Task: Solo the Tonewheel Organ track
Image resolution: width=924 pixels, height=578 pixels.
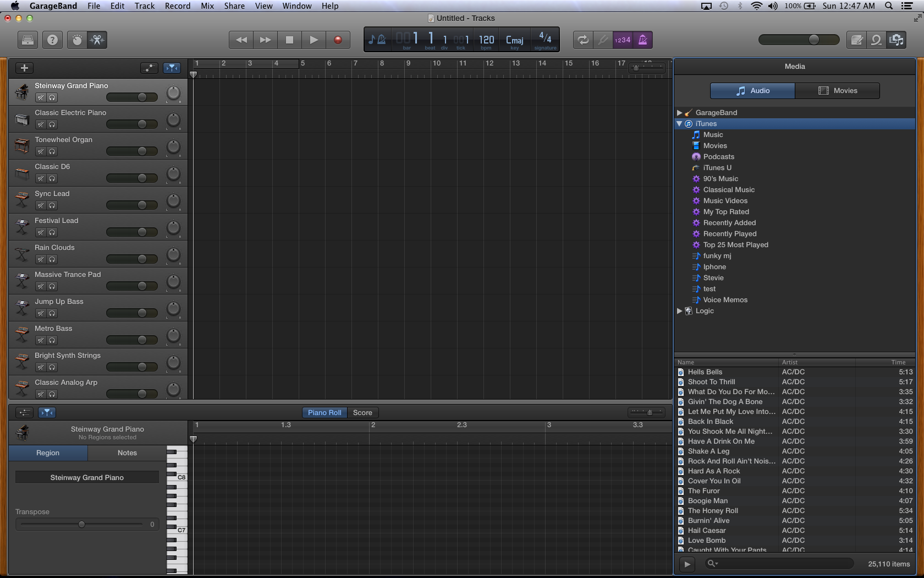Action: (x=52, y=151)
